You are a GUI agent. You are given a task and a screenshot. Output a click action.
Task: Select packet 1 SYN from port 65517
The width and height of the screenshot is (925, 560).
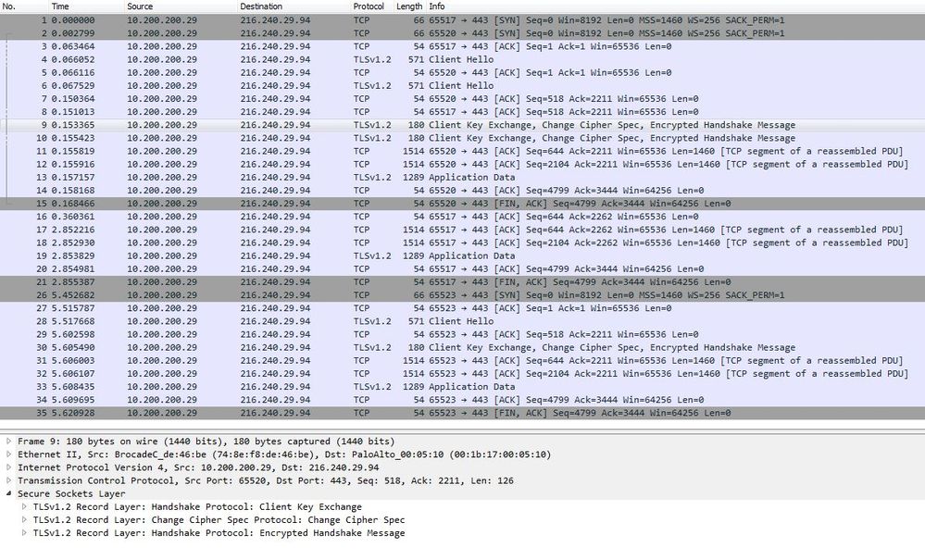pyautogui.click(x=463, y=20)
